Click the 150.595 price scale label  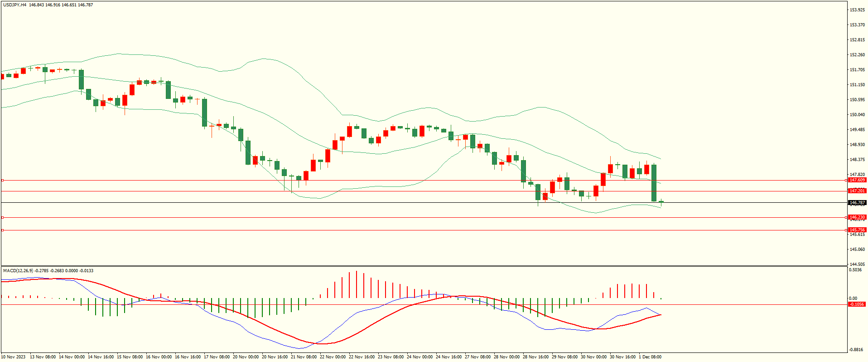[857, 100]
